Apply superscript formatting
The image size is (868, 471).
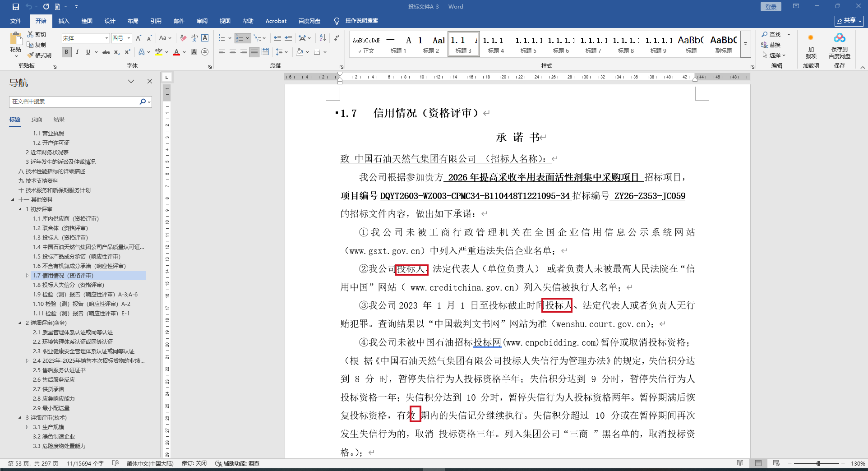(x=128, y=52)
